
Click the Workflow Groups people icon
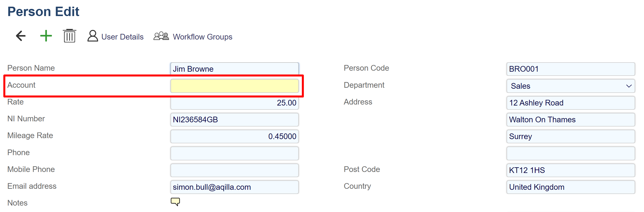[161, 36]
